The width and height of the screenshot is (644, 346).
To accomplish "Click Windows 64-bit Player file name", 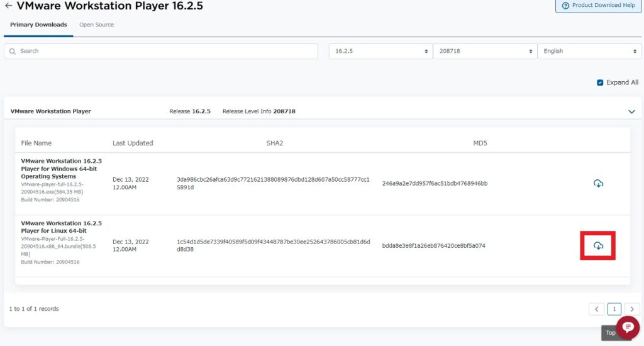I will tap(61, 169).
